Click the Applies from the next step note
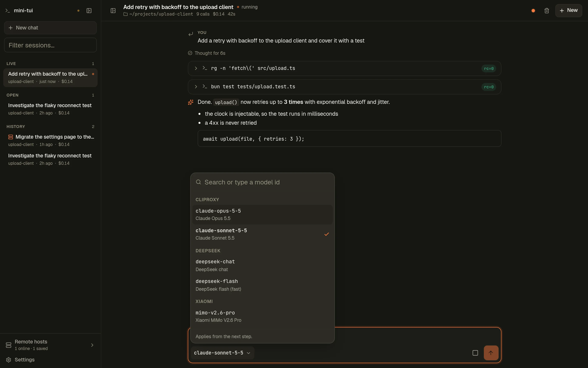Image resolution: width=588 pixels, height=368 pixels. [x=224, y=336]
